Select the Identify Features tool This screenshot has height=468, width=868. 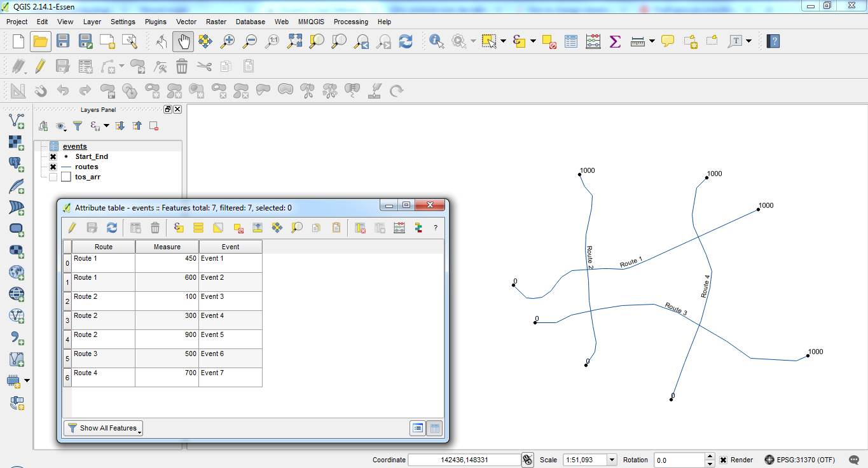[x=436, y=41]
